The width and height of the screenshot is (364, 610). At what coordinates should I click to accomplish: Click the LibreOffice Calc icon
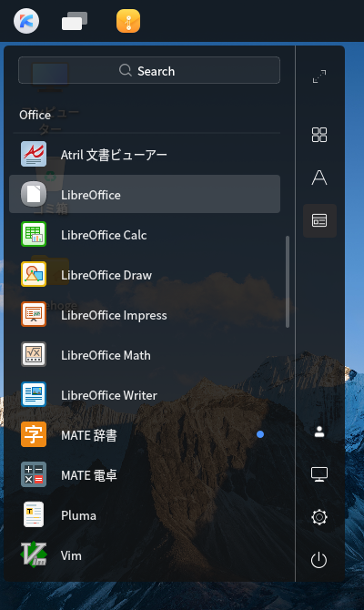click(34, 234)
